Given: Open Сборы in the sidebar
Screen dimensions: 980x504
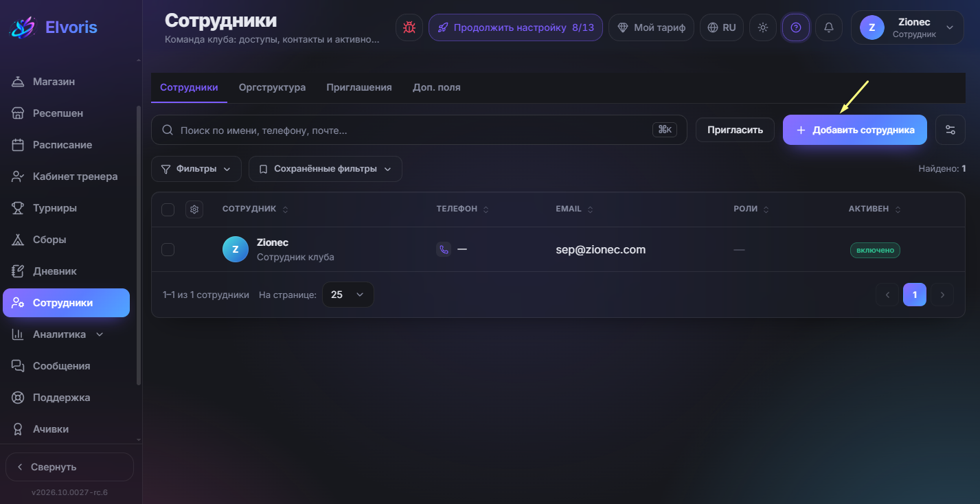Looking at the screenshot, I should (66, 240).
